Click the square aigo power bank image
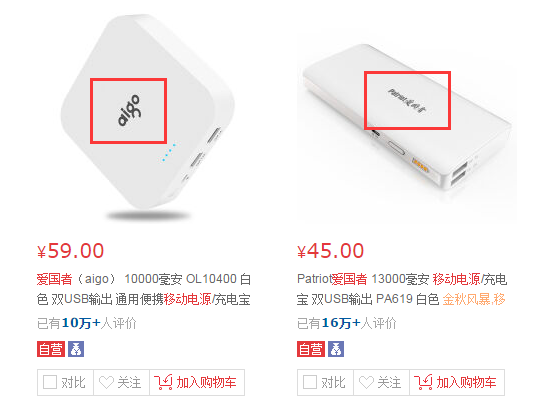Image resolution: width=555 pixels, height=405 pixels. pyautogui.click(x=147, y=117)
